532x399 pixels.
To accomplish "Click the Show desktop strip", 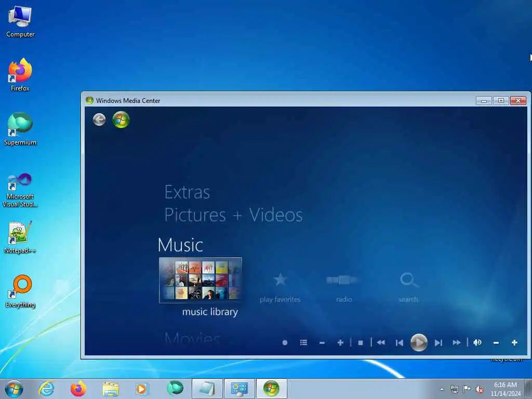I will tap(528, 389).
